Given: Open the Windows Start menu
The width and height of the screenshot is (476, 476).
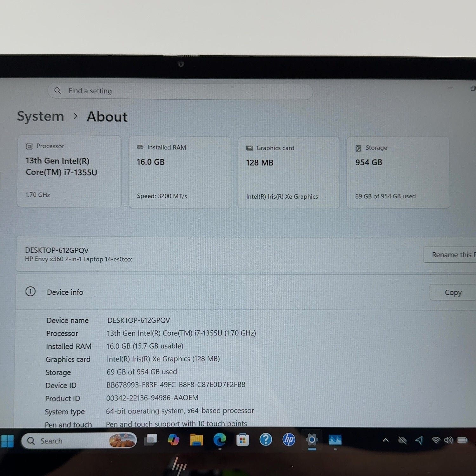Looking at the screenshot, I should (x=7, y=441).
